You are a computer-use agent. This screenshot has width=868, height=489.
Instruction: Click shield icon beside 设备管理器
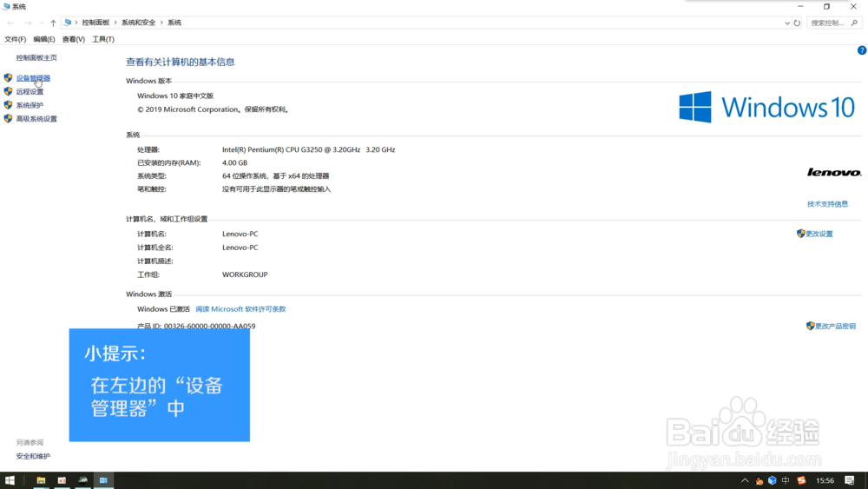pos(8,77)
